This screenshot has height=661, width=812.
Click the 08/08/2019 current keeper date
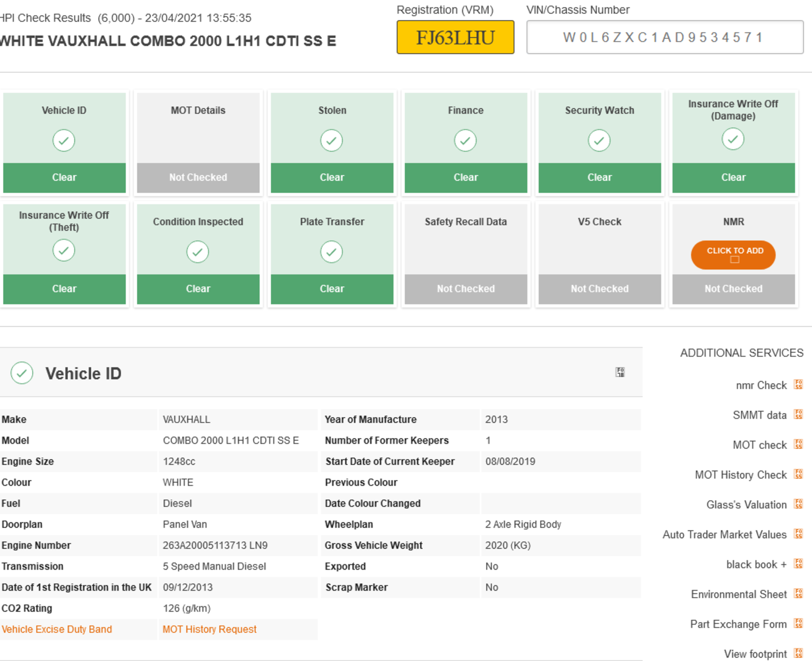click(x=510, y=462)
